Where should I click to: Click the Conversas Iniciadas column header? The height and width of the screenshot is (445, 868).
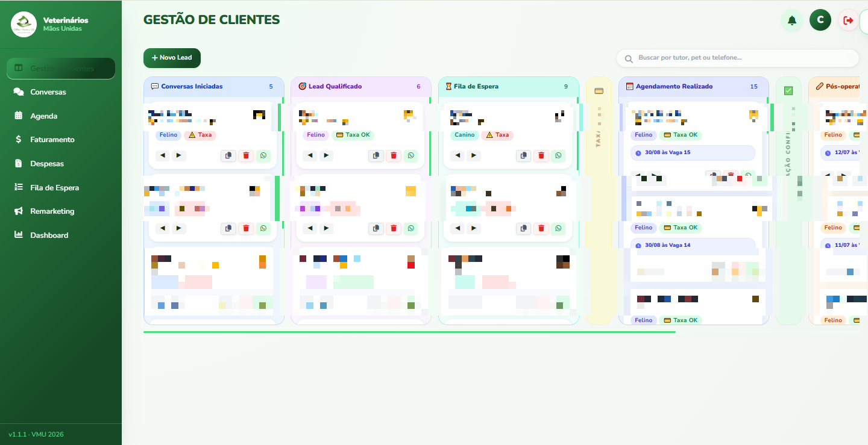(x=214, y=87)
